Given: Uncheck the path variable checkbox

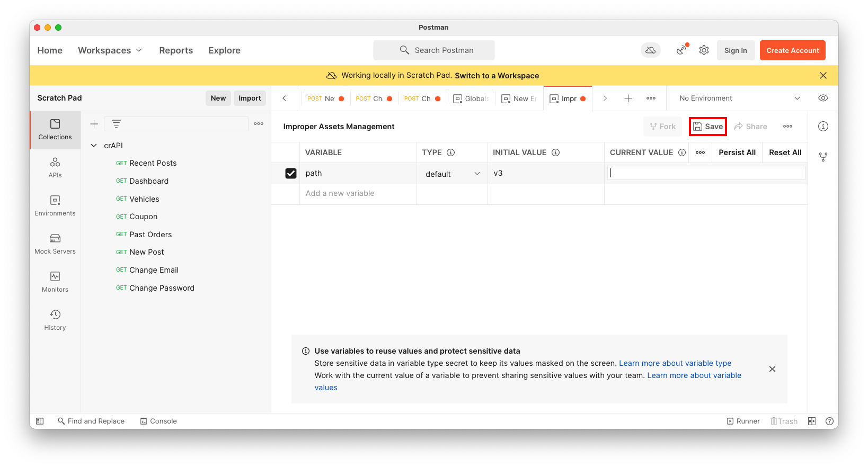Looking at the screenshot, I should click(291, 173).
